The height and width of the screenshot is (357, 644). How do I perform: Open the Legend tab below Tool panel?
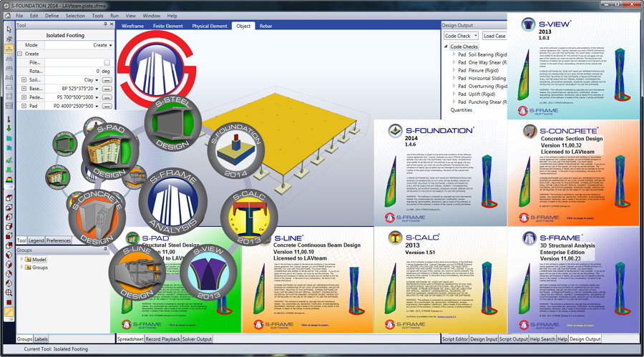coord(36,240)
